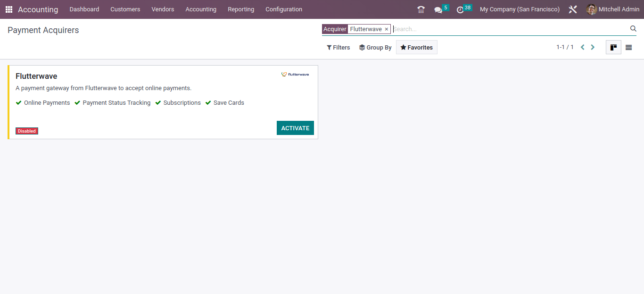The image size is (644, 294).
Task: Open the Accounting dropdown menu
Action: pos(201,9)
